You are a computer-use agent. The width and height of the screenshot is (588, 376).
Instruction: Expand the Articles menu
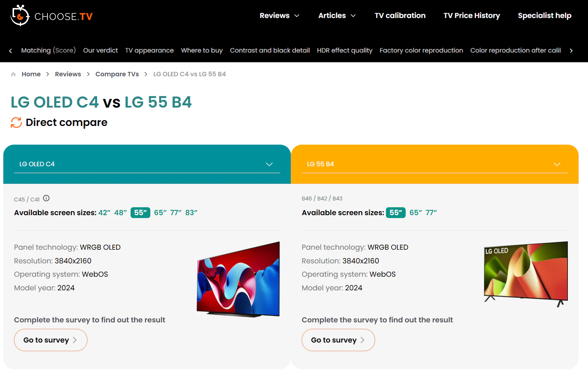pyautogui.click(x=337, y=15)
